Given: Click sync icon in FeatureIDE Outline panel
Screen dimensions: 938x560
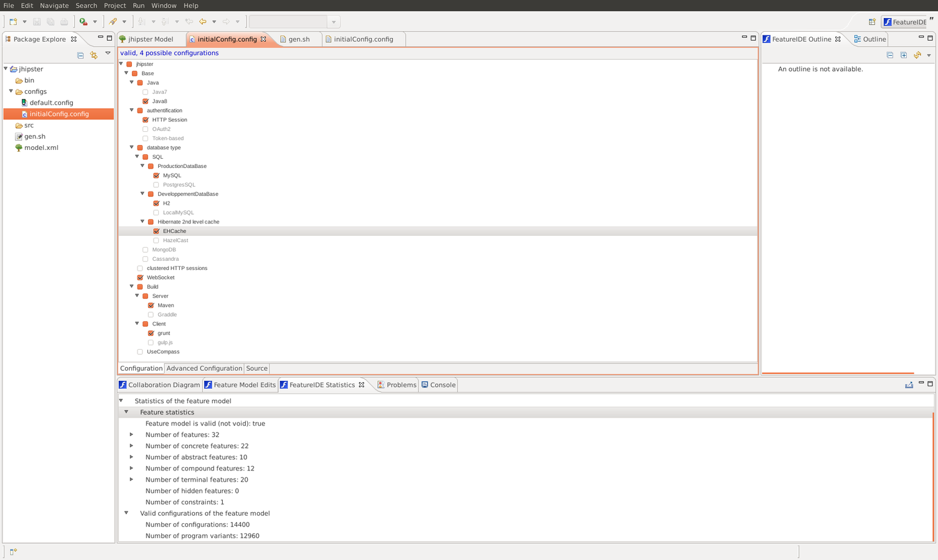Looking at the screenshot, I should [917, 55].
